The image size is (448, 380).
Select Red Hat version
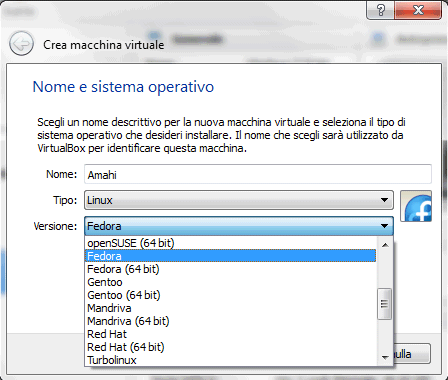pos(231,334)
